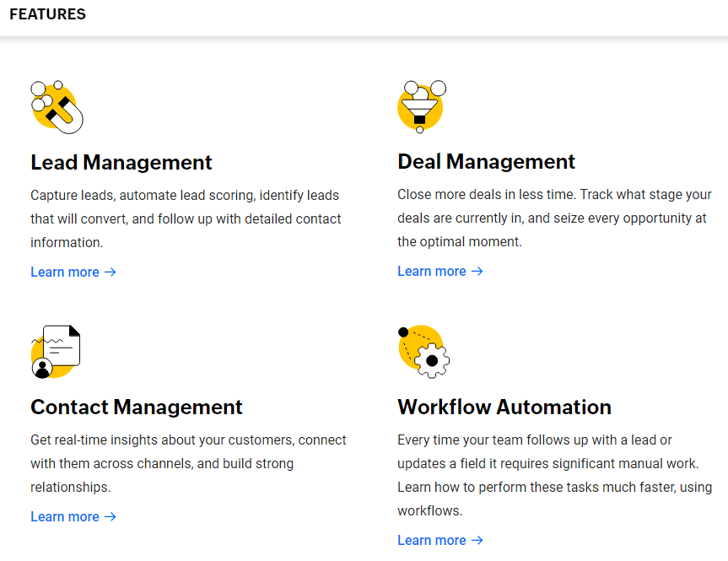Open Learn more under Lead Management
Image resolution: width=728 pixels, height=561 pixels.
click(65, 272)
